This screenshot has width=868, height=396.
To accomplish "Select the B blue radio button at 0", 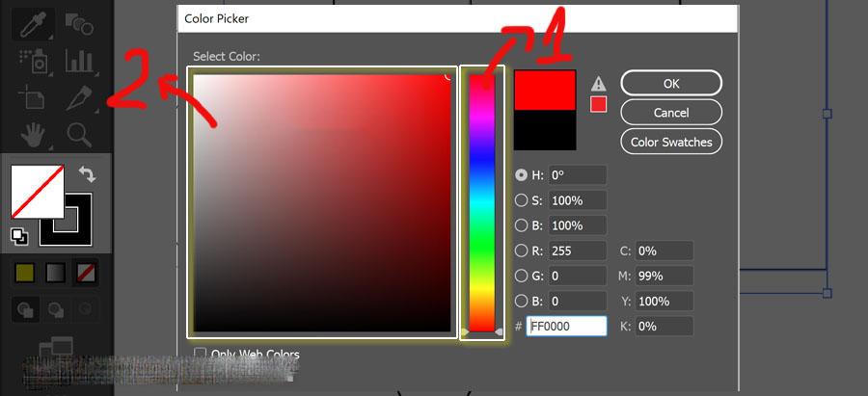I will click(521, 301).
